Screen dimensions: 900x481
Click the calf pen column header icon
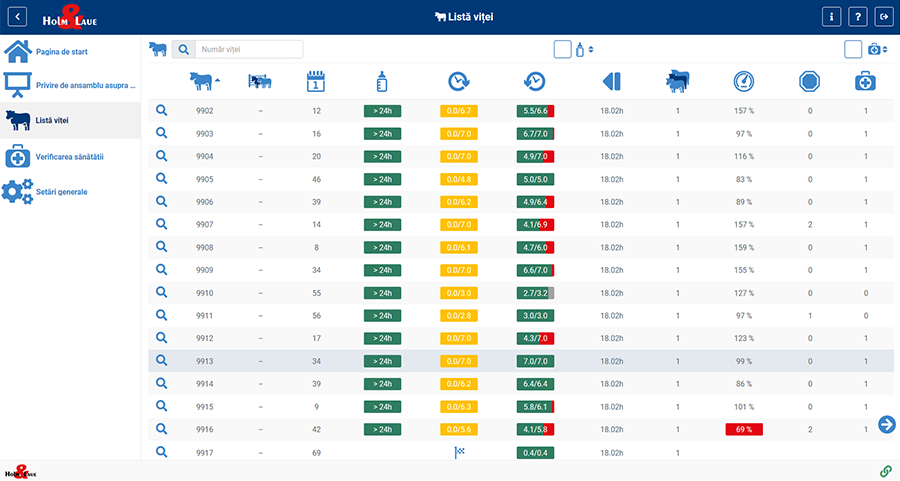pyautogui.click(x=260, y=82)
